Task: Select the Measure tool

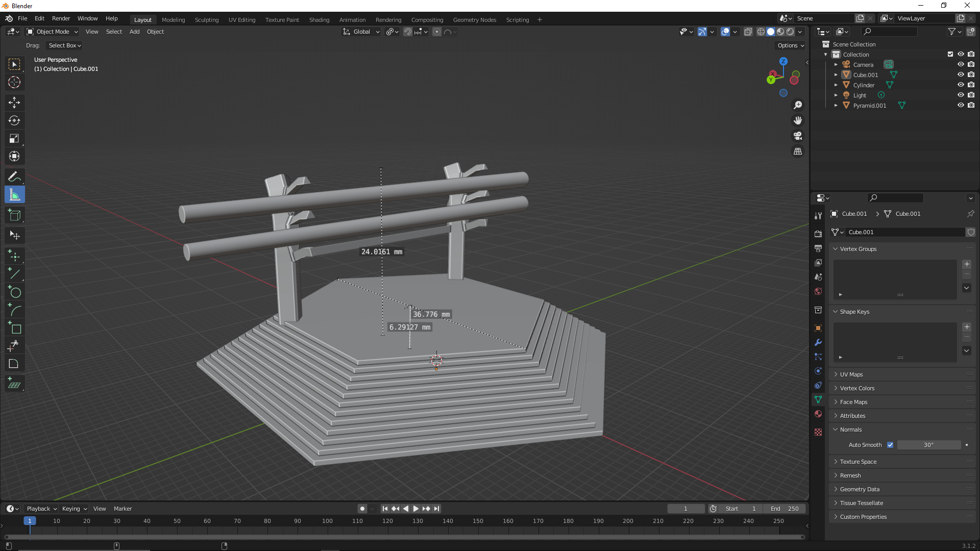Action: tap(14, 194)
